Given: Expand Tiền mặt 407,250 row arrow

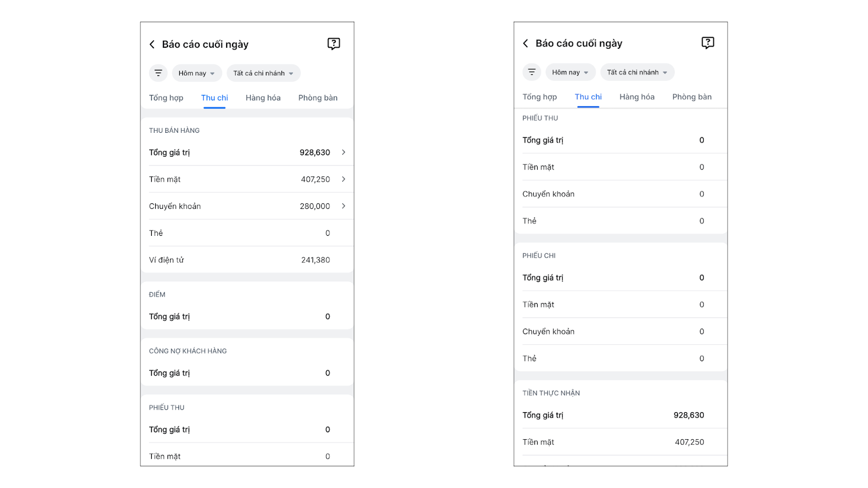Looking at the screenshot, I should tap(343, 179).
